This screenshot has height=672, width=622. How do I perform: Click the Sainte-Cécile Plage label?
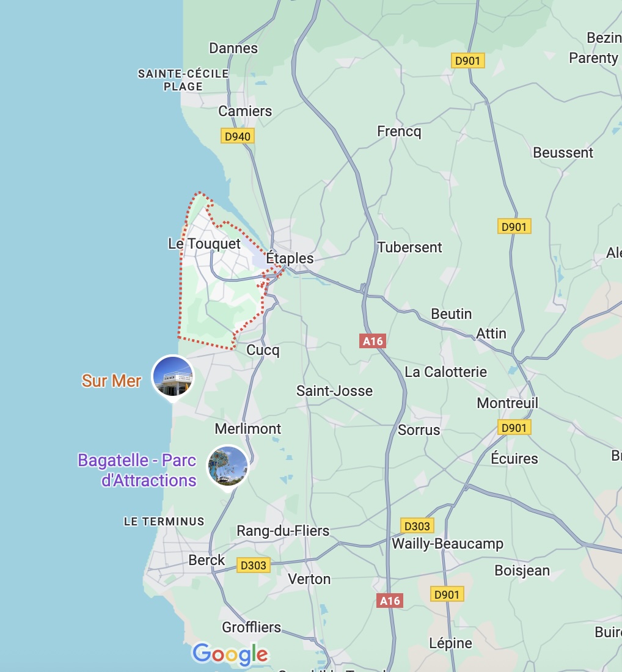(x=183, y=79)
